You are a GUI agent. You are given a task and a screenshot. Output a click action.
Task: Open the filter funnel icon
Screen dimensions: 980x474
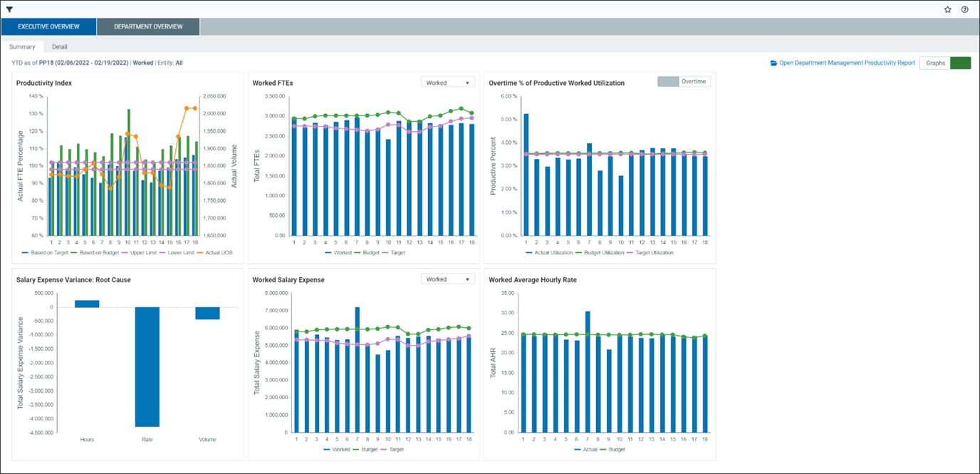9,9
